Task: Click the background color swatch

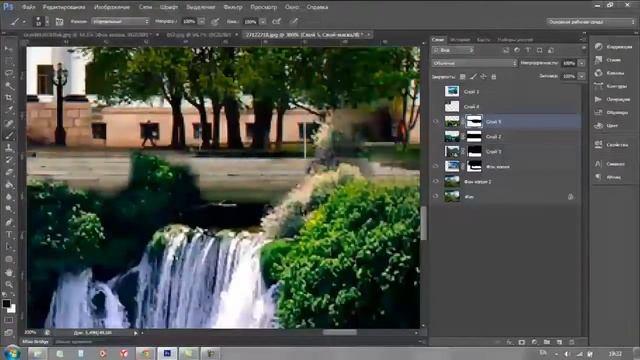Action: pyautogui.click(x=13, y=309)
